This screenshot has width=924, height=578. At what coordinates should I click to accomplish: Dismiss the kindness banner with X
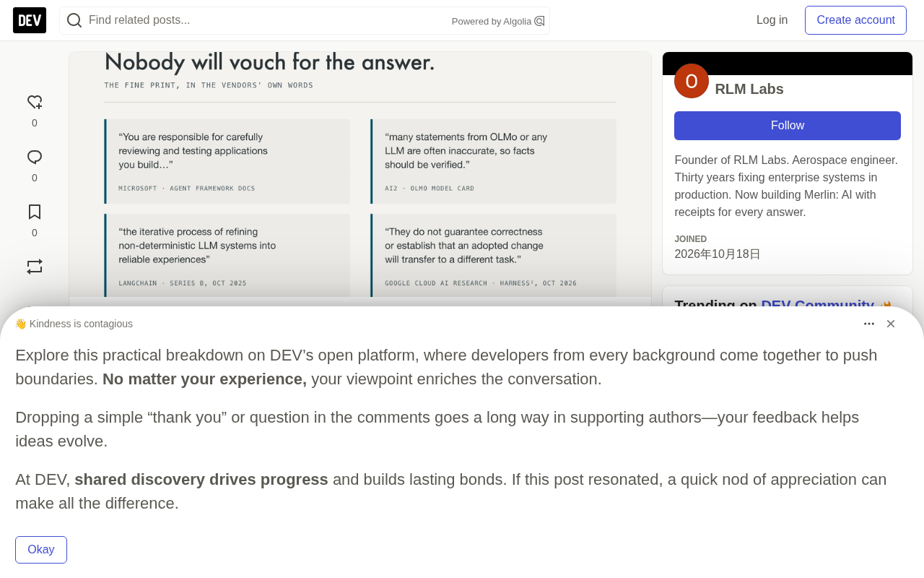coord(891,324)
